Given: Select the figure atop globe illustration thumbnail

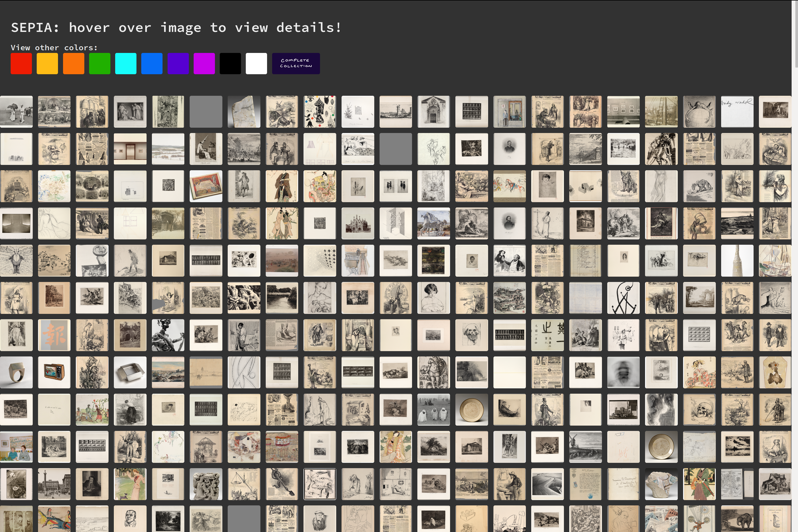Looking at the screenshot, I should pyautogui.click(x=699, y=112).
